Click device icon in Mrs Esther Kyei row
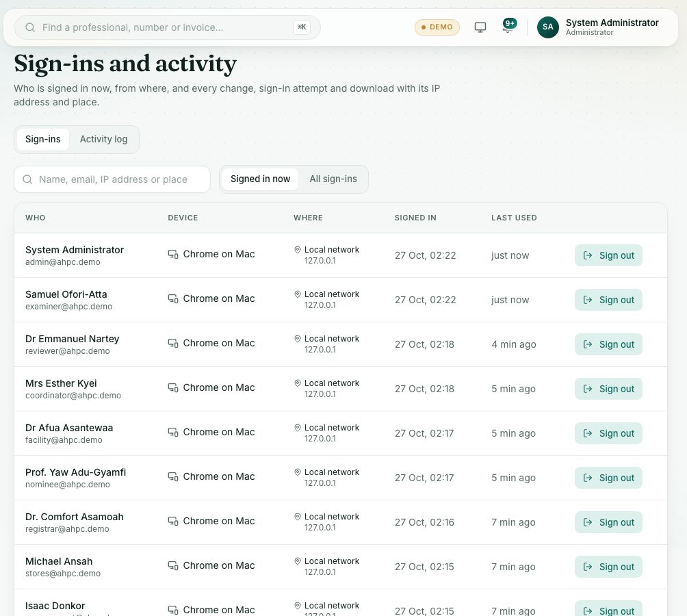This screenshot has height=616, width=687. click(x=173, y=388)
